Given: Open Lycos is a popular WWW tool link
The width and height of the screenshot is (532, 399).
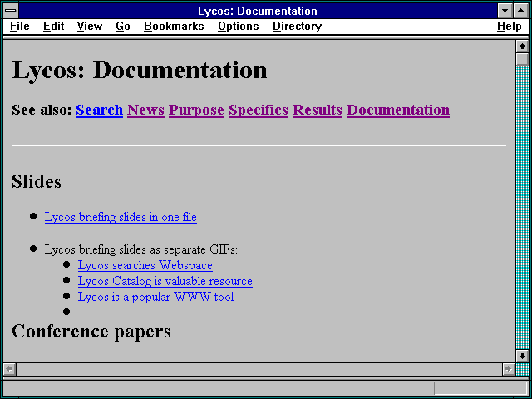Looking at the screenshot, I should point(155,298).
